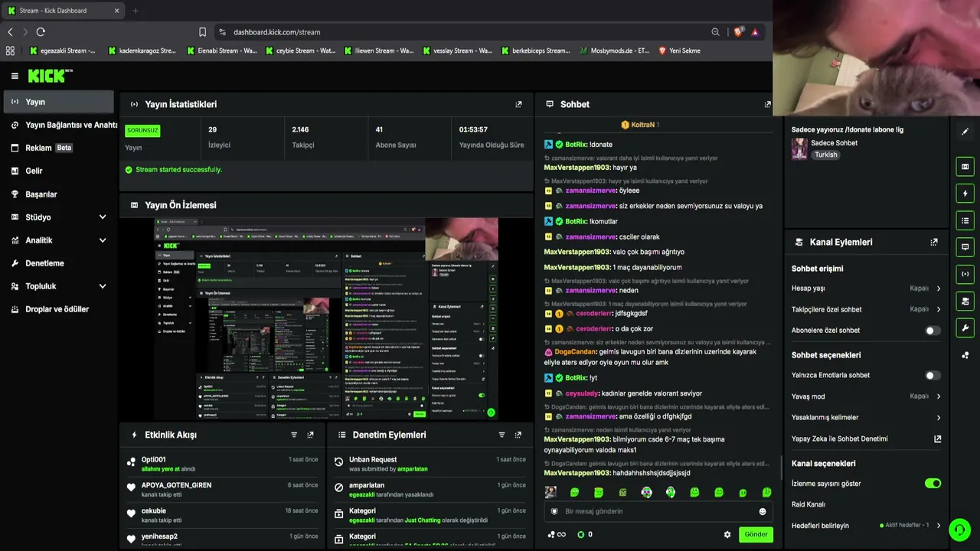Viewport: 980px width, 551px height.
Task: Open Hedefleri belirleyin chevron
Action: (x=939, y=526)
